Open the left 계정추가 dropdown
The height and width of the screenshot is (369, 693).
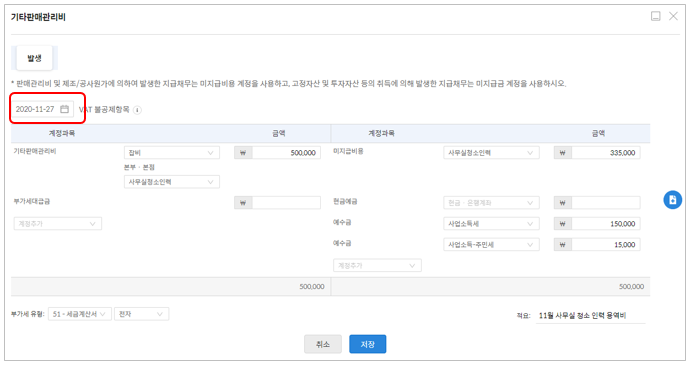click(x=57, y=224)
